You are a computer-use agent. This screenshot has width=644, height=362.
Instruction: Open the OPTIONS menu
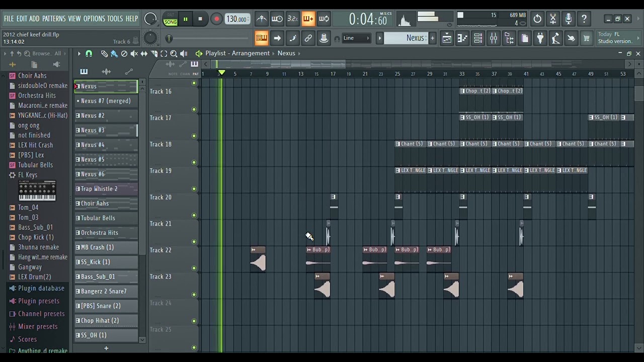[x=94, y=19]
